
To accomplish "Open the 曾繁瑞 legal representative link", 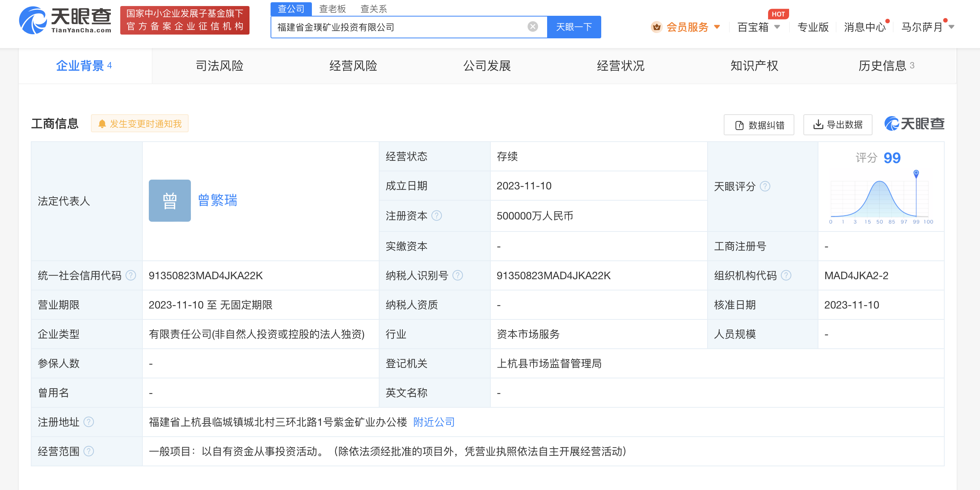I will (218, 200).
